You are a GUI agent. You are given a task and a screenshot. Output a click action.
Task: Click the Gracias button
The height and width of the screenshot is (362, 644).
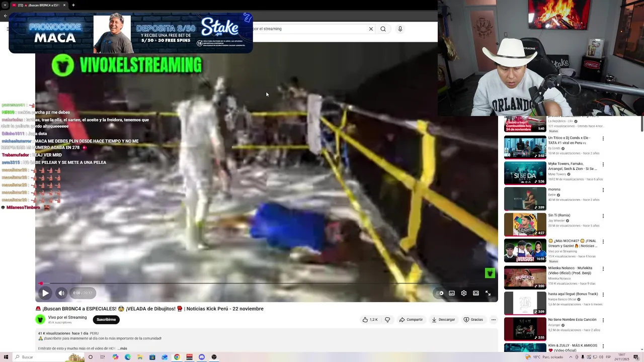pyautogui.click(x=473, y=320)
